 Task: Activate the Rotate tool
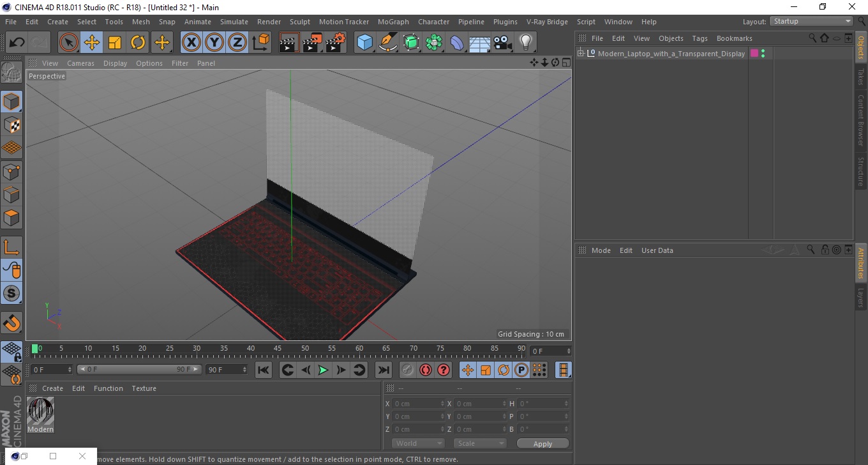pos(138,43)
